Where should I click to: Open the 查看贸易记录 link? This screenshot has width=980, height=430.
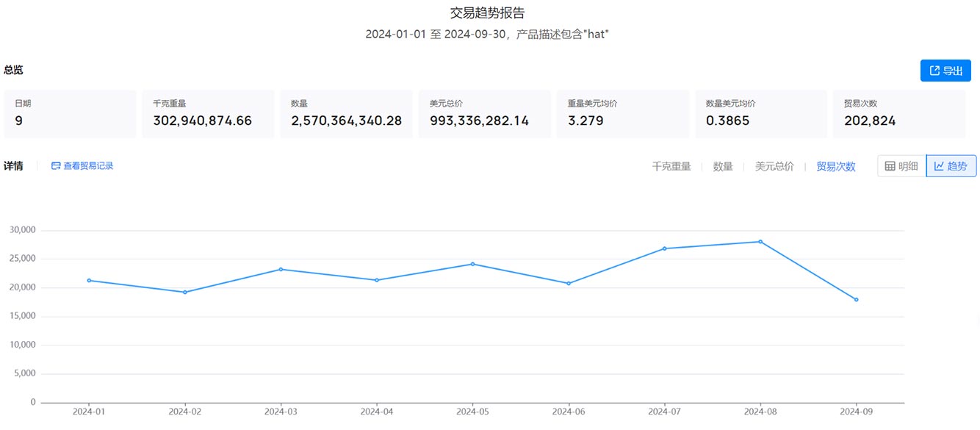[82, 166]
